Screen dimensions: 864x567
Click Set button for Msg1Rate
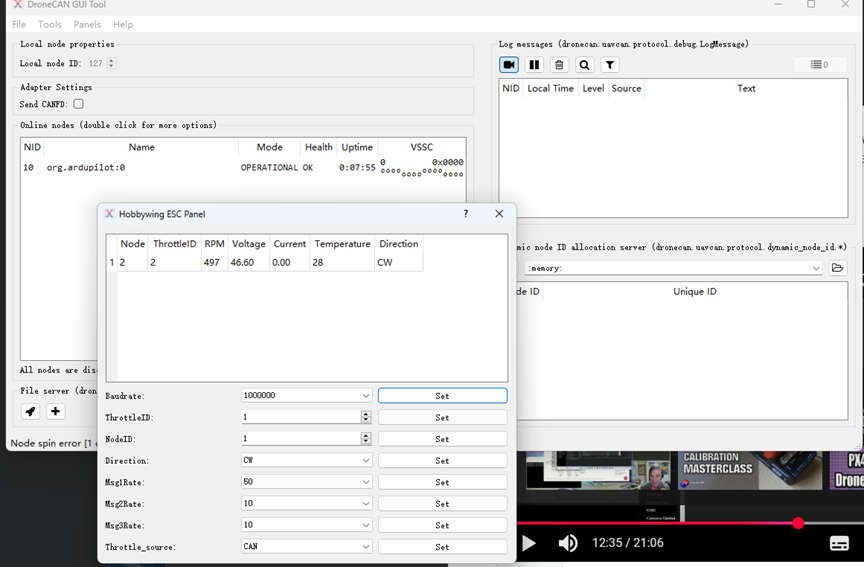(442, 482)
